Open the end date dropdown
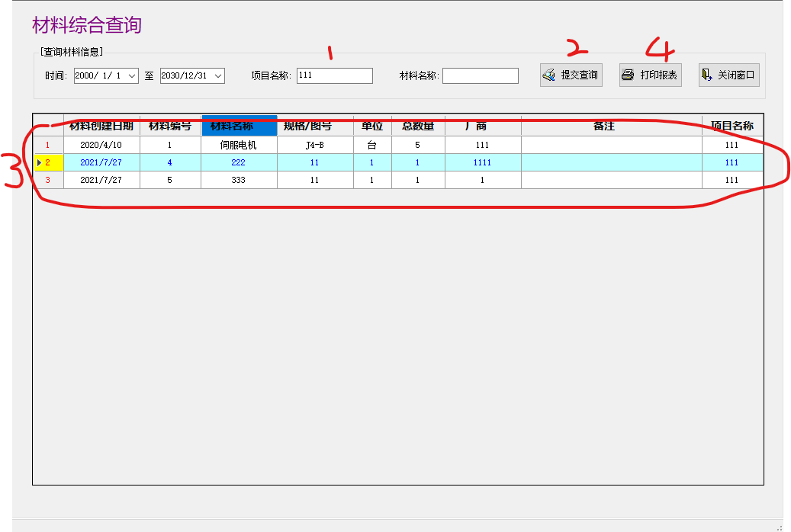The height and width of the screenshot is (532, 791). click(218, 75)
